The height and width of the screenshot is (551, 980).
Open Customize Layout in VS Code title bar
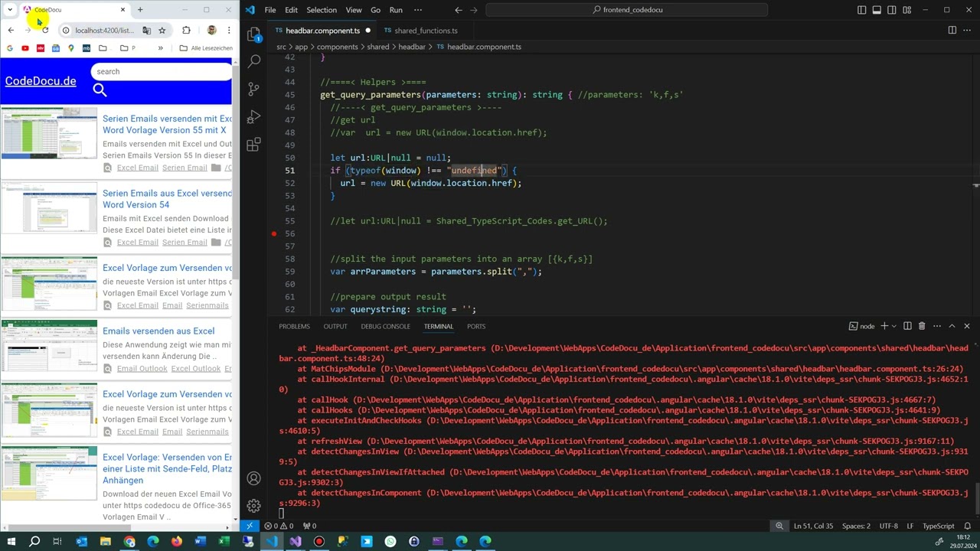pyautogui.click(x=906, y=10)
